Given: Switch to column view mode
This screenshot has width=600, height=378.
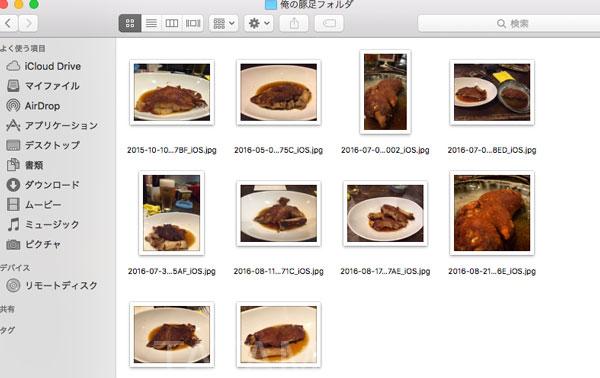Looking at the screenshot, I should pyautogui.click(x=171, y=23).
